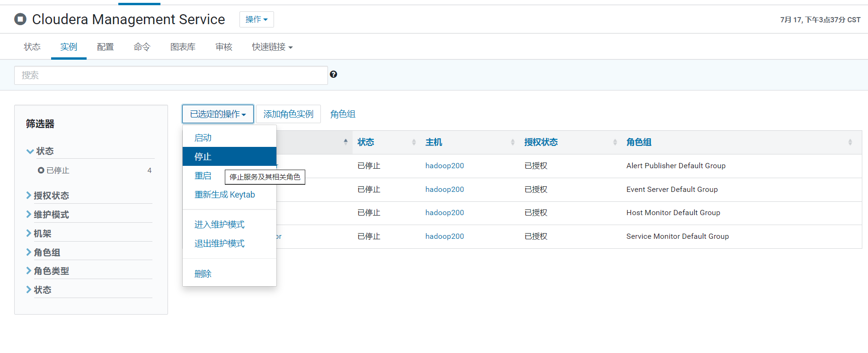Open hadoop200 host link in Alert Publisher row
This screenshot has height=353, width=868.
(x=444, y=166)
